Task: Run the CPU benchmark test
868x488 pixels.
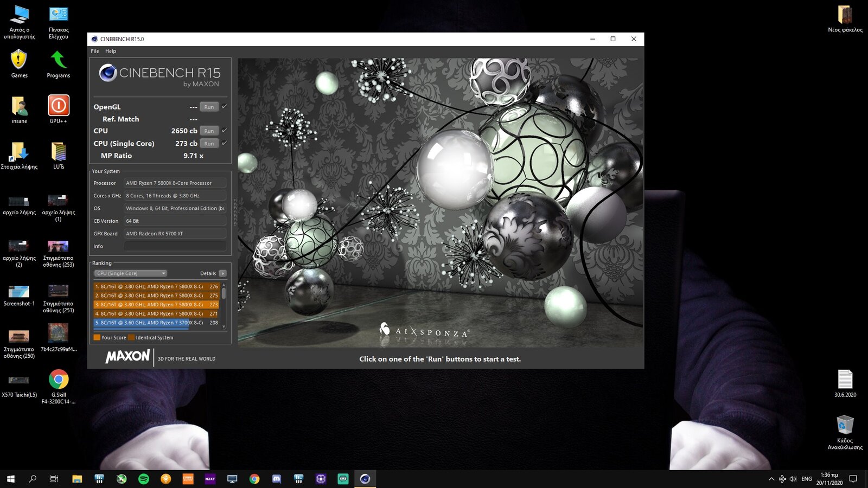Action: click(x=209, y=131)
